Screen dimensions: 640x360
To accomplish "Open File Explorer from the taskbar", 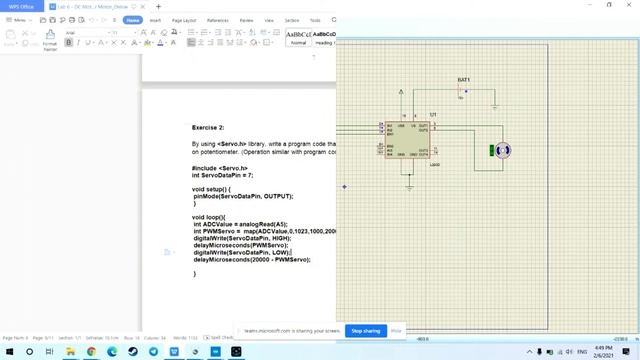I will click(x=71, y=351).
